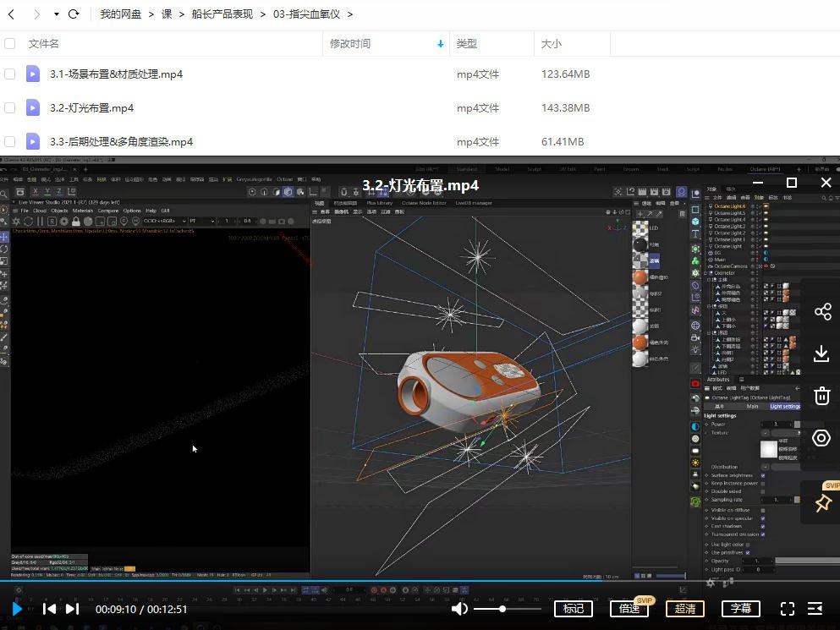Click the refresh icon in the top toolbar
The image size is (840, 630).
[x=74, y=14]
